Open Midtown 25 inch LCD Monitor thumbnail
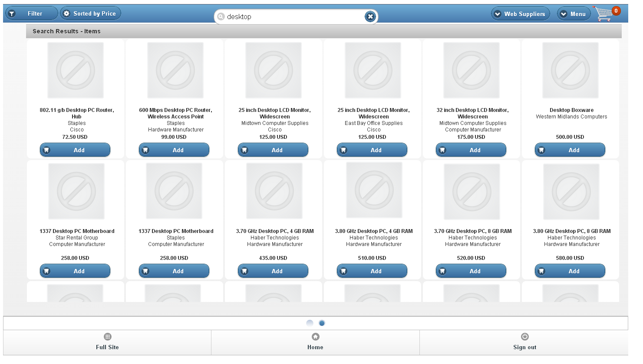This screenshot has height=364, width=643. point(274,70)
